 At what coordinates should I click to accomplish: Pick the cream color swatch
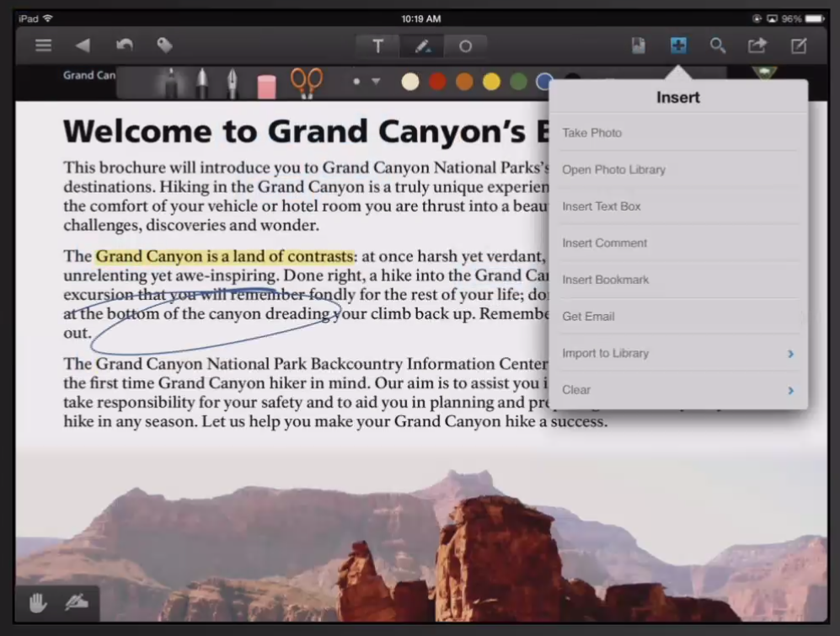coord(410,82)
